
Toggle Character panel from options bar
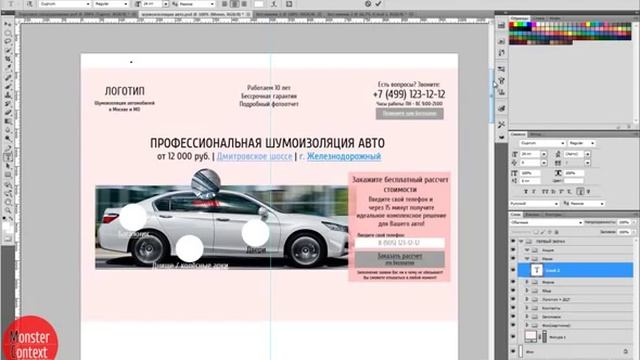289,4
